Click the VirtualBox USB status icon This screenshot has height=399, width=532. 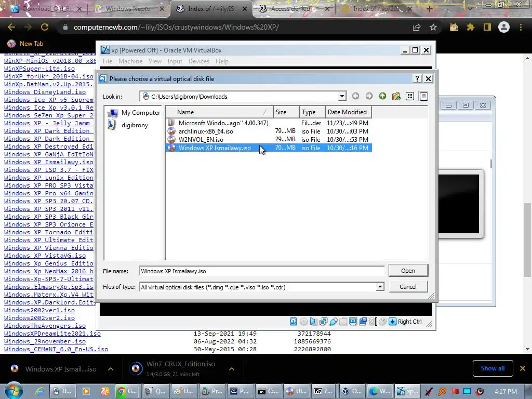point(334,321)
